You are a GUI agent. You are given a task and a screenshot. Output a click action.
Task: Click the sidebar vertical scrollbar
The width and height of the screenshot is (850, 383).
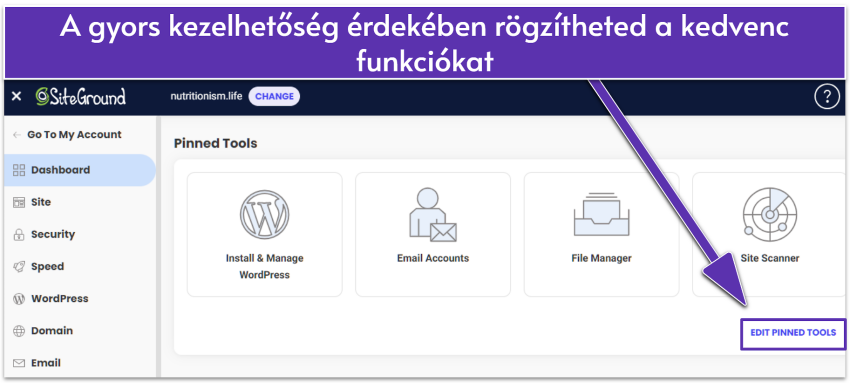coord(158,246)
